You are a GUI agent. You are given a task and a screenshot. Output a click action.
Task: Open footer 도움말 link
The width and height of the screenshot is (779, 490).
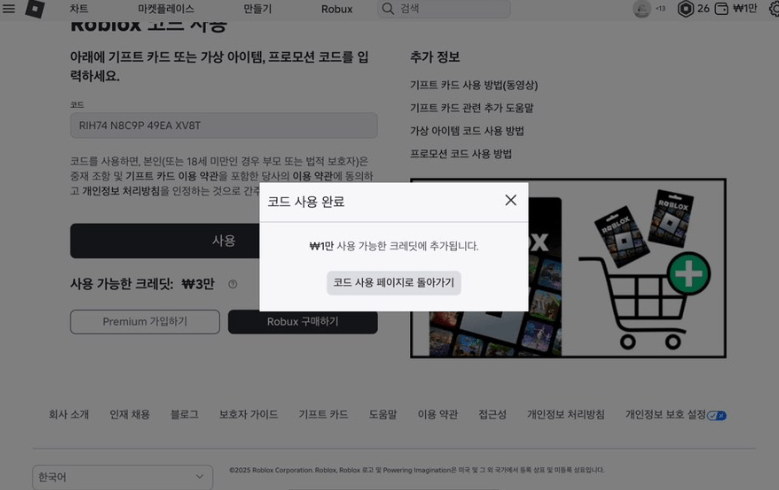(x=383, y=414)
